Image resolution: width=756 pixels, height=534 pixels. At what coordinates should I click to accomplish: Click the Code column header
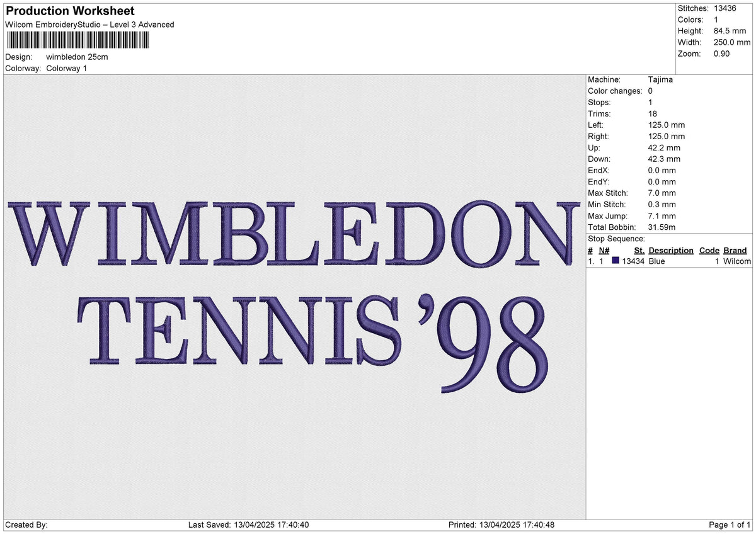pos(709,250)
